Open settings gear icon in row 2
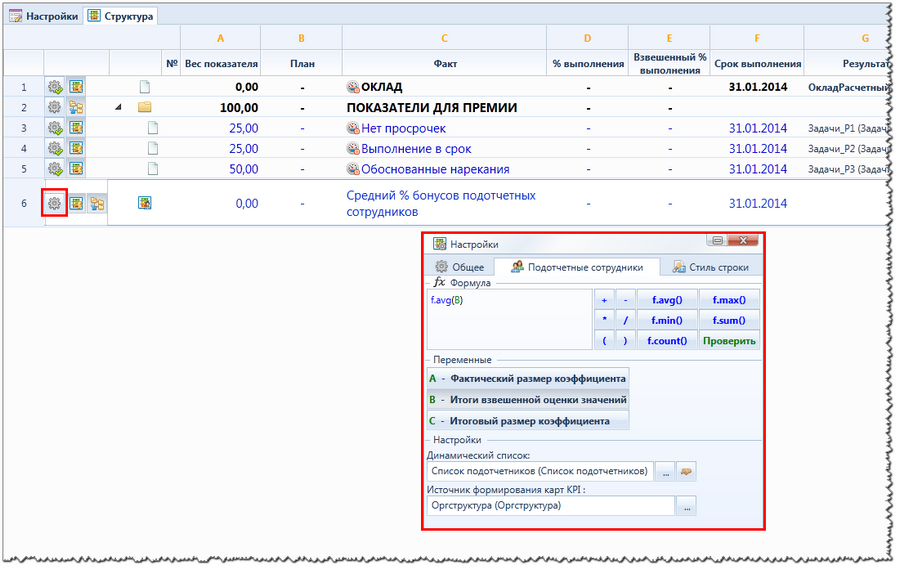Screen dimensions: 900x570 (55, 107)
